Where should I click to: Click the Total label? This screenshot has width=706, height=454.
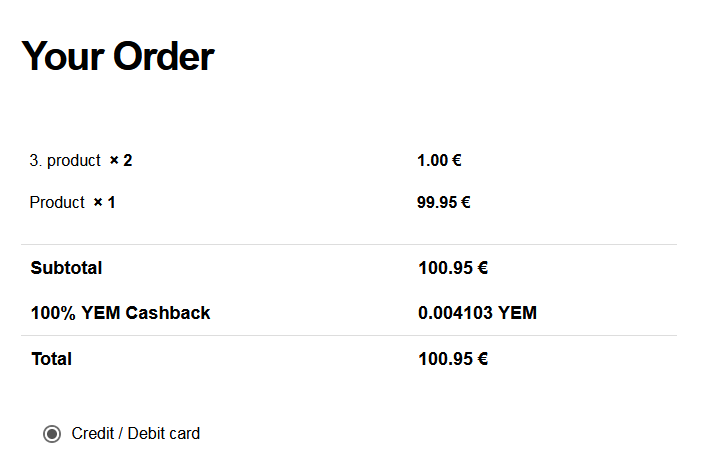tap(51, 359)
